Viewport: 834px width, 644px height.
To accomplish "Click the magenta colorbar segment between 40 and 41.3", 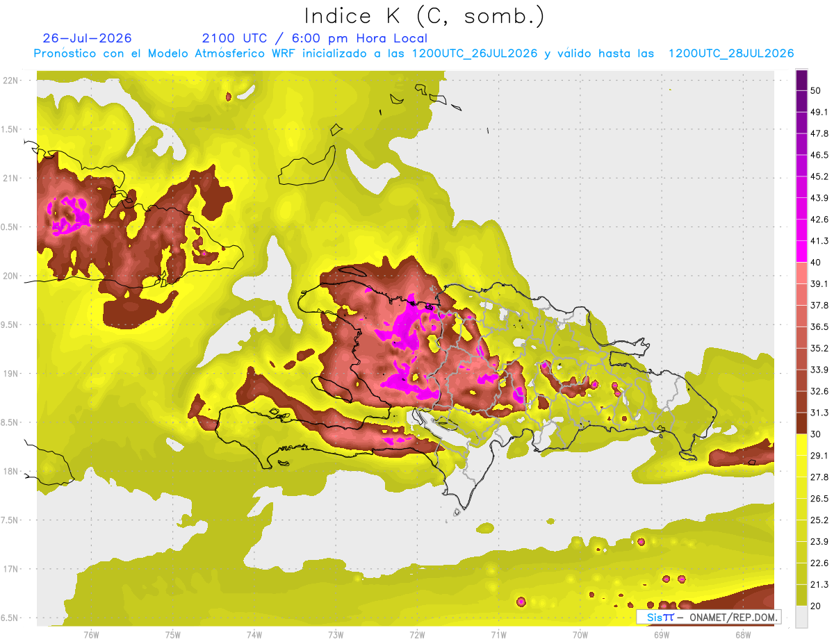I will (x=801, y=251).
